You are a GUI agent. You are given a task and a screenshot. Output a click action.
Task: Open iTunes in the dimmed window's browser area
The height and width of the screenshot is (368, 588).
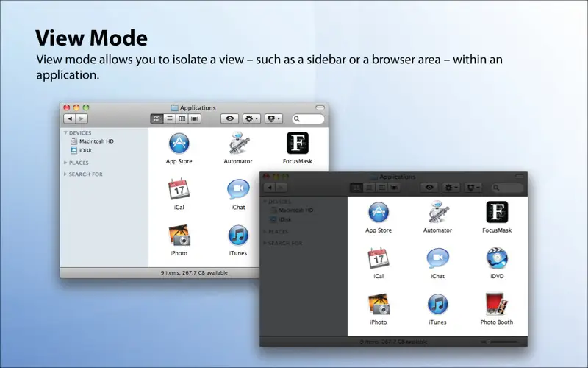437,304
